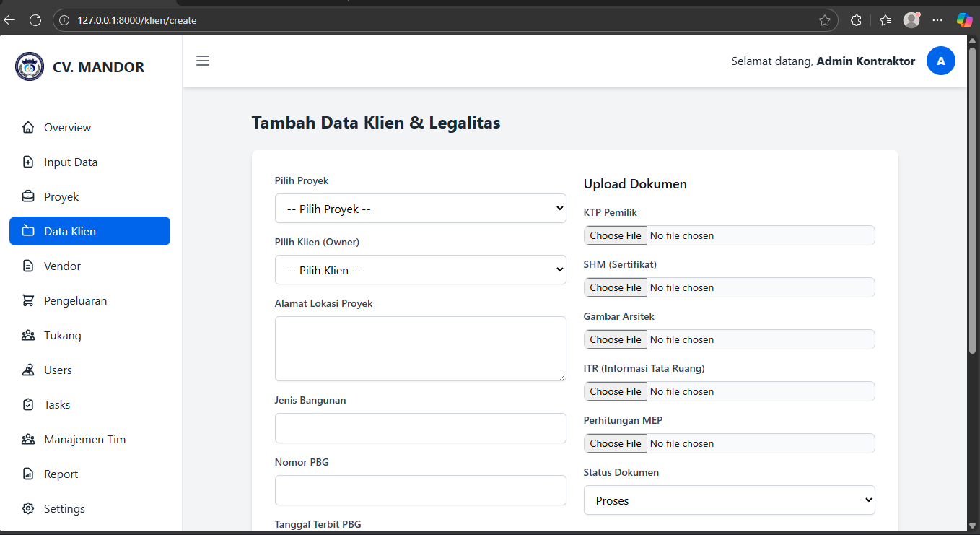Click the CV. MANDOR logo icon
Screen dimensions: 980x535
pyautogui.click(x=30, y=66)
